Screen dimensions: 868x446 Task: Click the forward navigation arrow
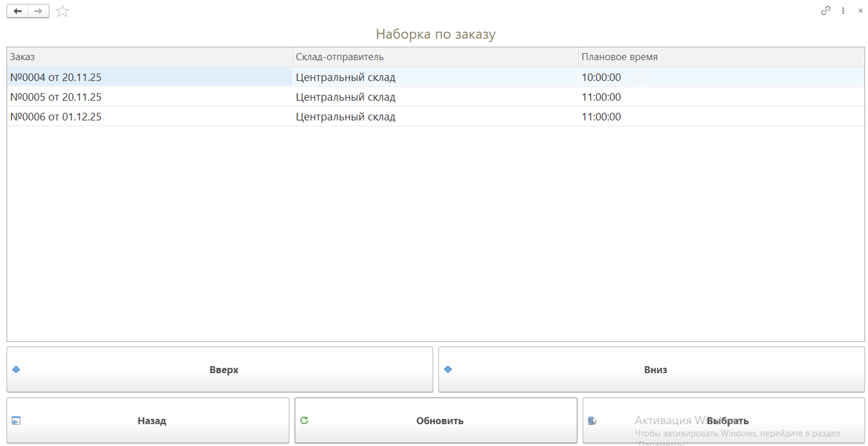pyautogui.click(x=38, y=11)
